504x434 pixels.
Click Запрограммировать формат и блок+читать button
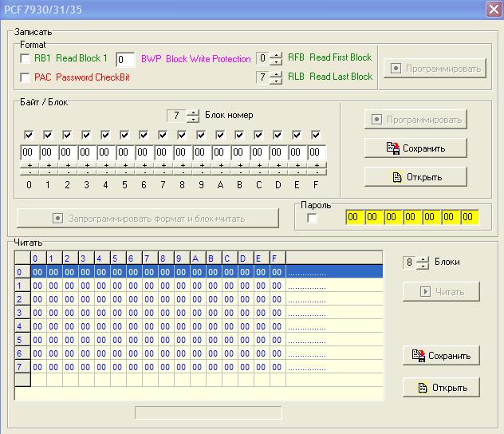click(x=148, y=219)
